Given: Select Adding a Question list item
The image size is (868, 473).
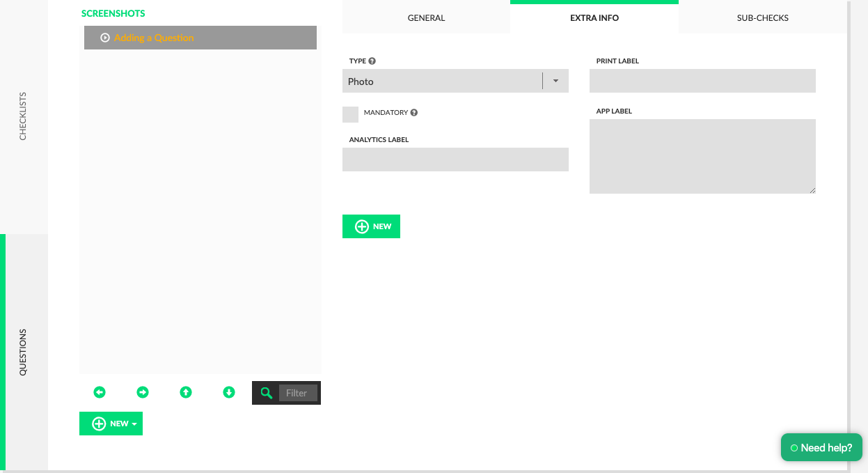Looking at the screenshot, I should pos(200,38).
